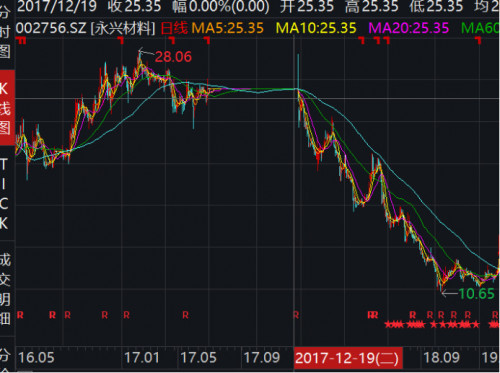Viewport: 500px width, 373px height.
Task: Click the 10.65 low price label
Action: tap(476, 294)
